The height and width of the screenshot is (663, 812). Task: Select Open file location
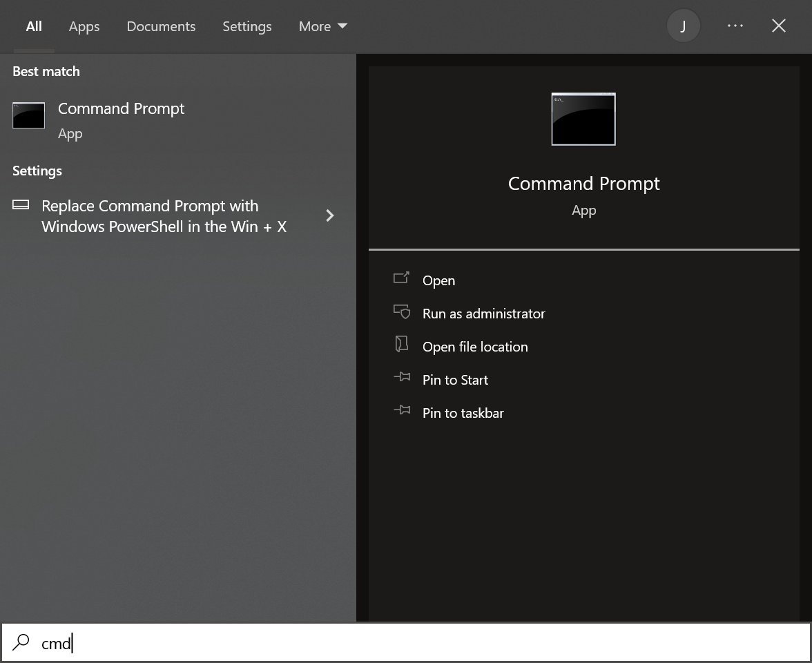point(475,347)
